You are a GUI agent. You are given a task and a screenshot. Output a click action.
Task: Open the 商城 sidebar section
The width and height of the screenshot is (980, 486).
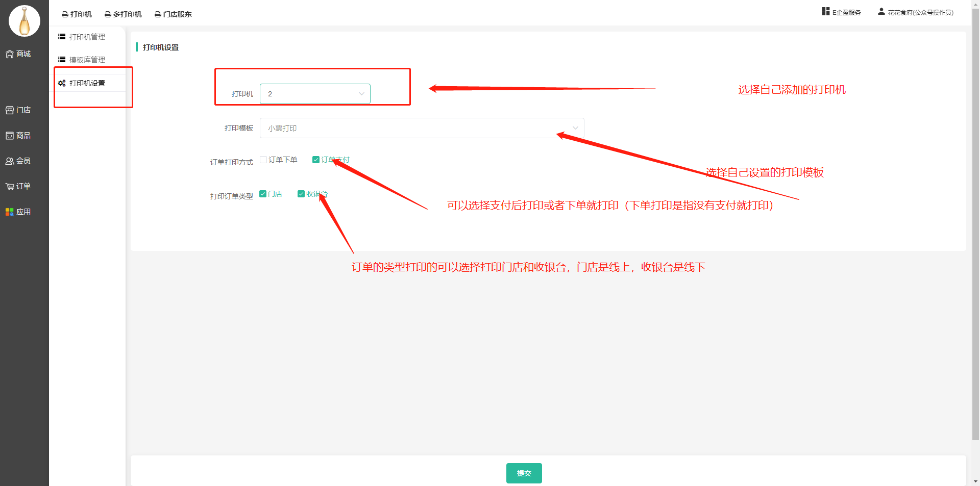(x=18, y=54)
